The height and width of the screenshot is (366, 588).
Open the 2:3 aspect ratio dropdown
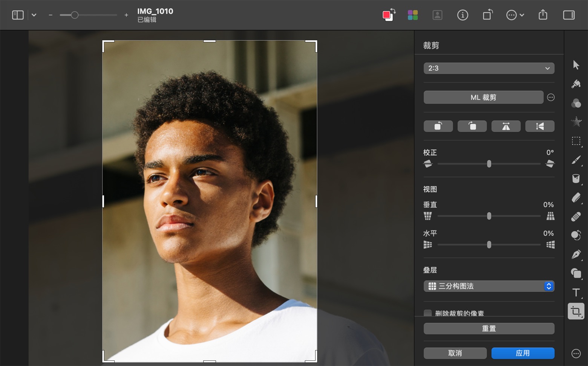click(x=489, y=68)
